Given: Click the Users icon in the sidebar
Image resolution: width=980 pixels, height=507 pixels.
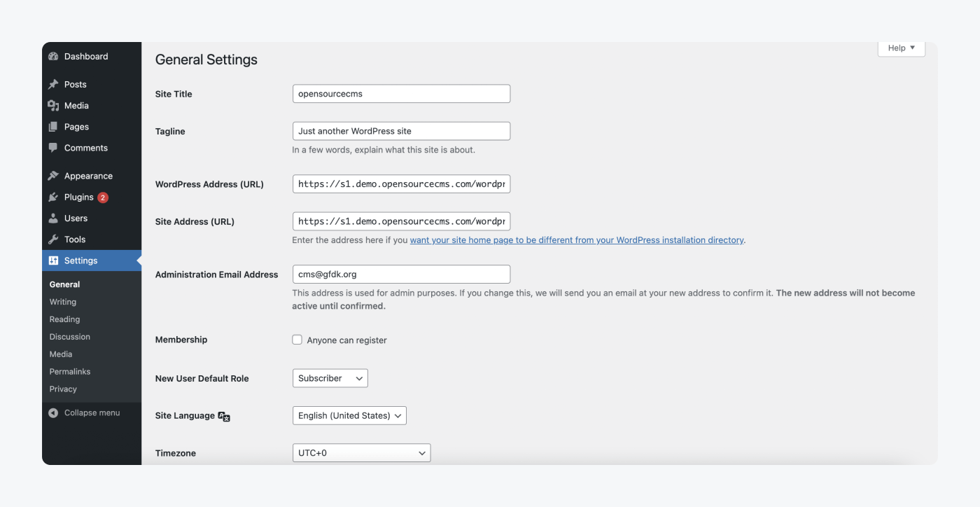Looking at the screenshot, I should (x=54, y=218).
